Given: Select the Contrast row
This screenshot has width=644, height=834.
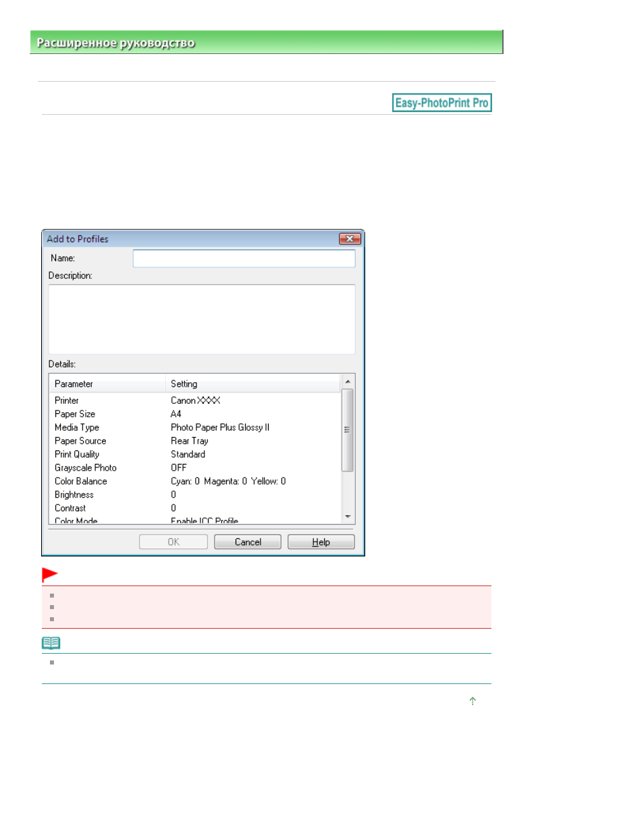Looking at the screenshot, I should click(x=195, y=509).
